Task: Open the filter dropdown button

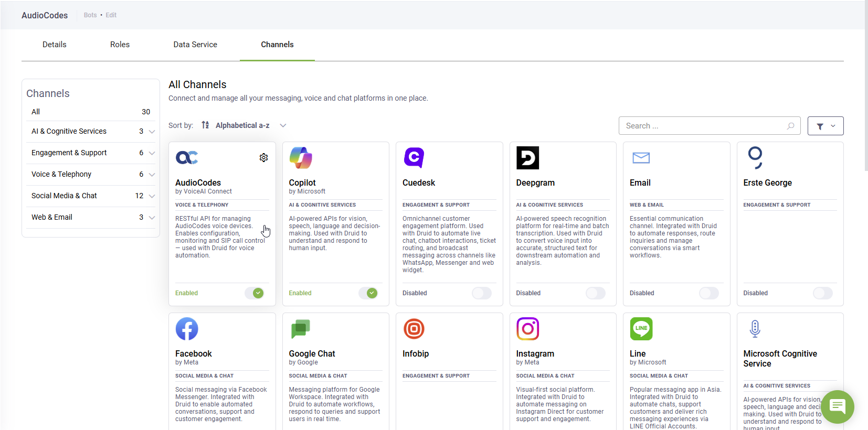Action: [x=825, y=126]
